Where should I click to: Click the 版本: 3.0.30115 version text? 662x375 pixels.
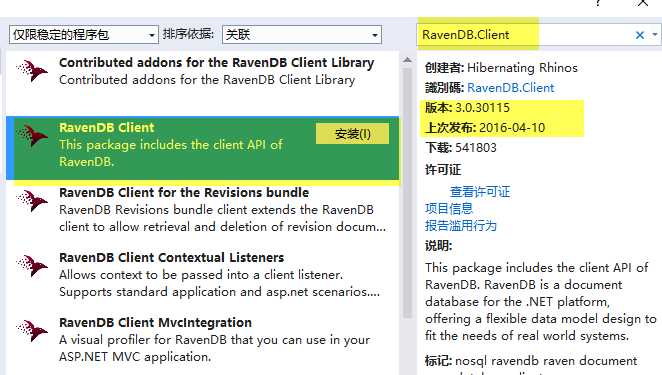click(467, 108)
